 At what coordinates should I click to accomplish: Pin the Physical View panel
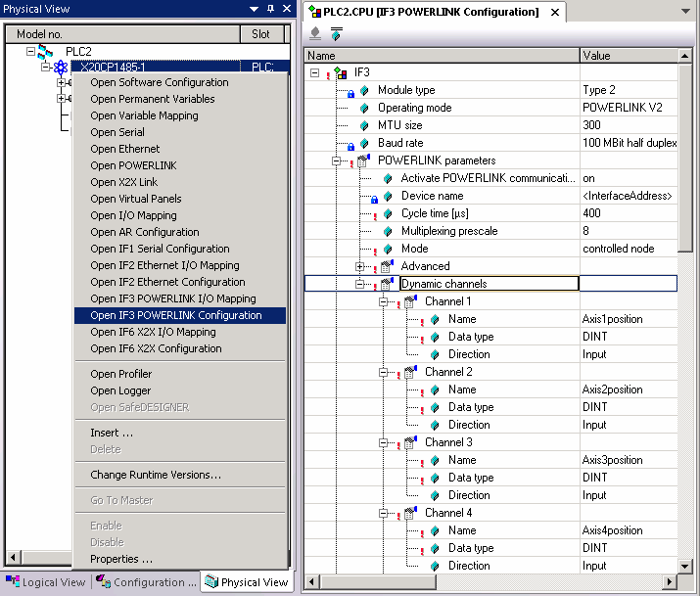pos(270,9)
